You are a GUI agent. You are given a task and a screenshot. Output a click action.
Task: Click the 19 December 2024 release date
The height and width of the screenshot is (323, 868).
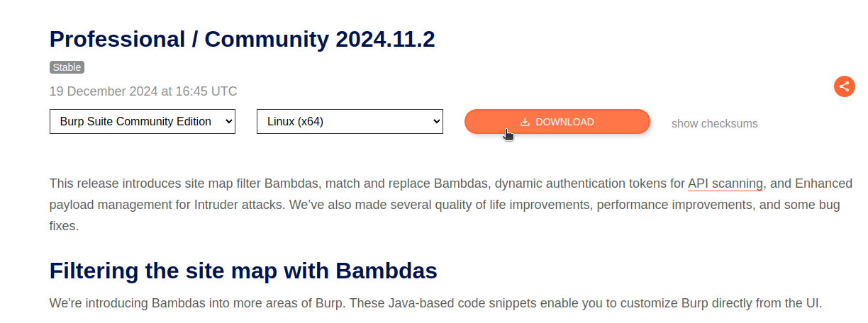coord(143,91)
